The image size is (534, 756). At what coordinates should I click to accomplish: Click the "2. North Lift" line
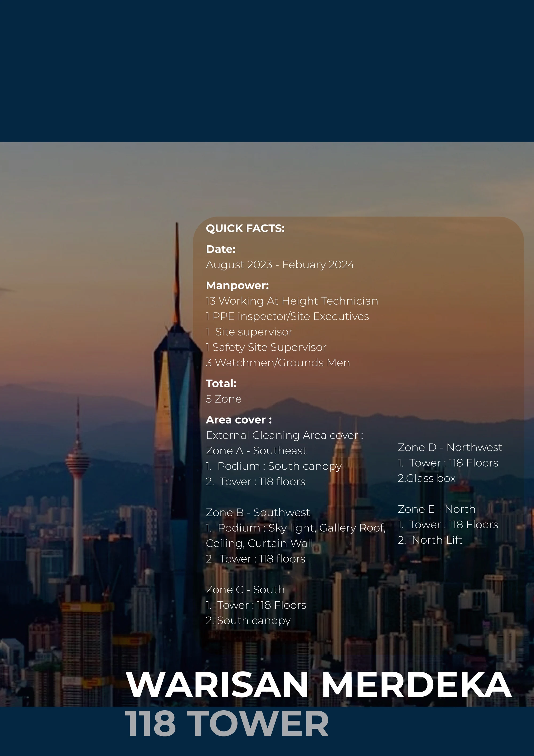point(430,540)
